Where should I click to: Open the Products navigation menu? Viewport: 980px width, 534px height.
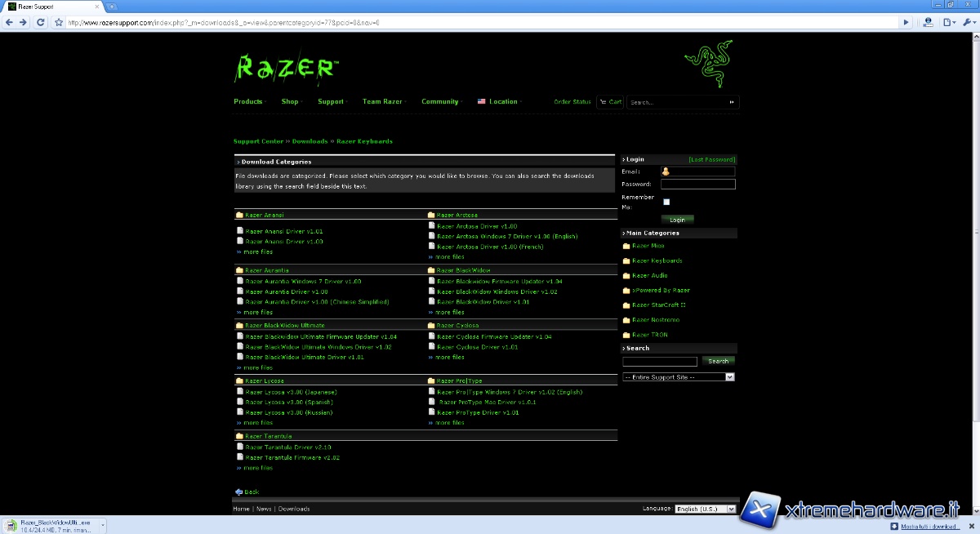tap(248, 102)
